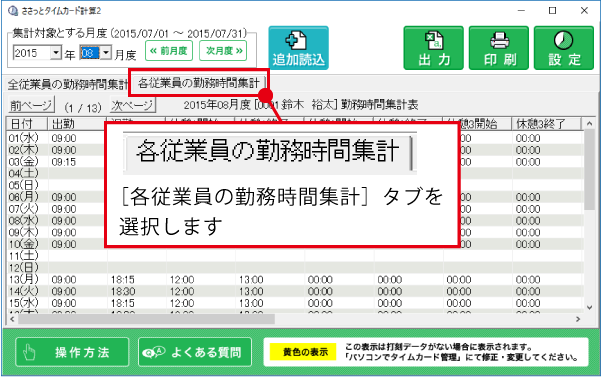
Task: Go to next month with 次月度
Action: pyautogui.click(x=223, y=51)
